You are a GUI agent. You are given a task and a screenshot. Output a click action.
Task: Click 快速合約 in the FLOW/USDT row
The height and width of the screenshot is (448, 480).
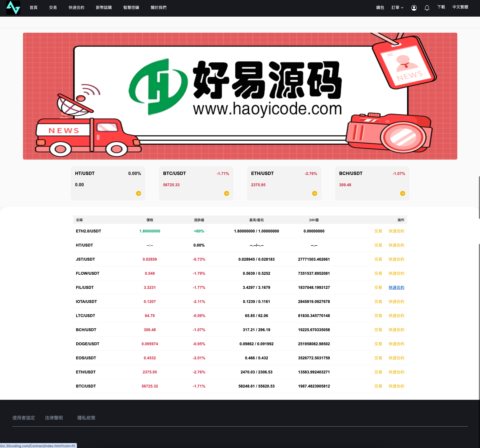[x=396, y=273]
